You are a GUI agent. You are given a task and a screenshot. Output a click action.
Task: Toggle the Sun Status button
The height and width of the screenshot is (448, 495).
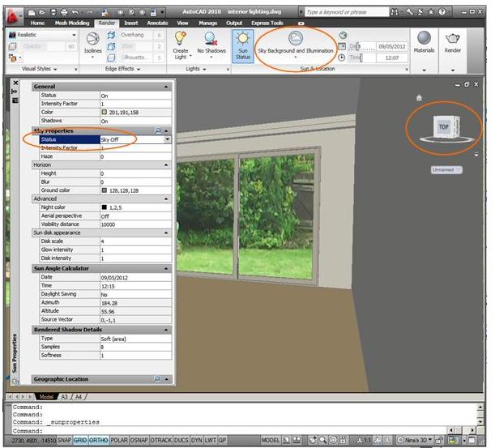pyautogui.click(x=243, y=46)
